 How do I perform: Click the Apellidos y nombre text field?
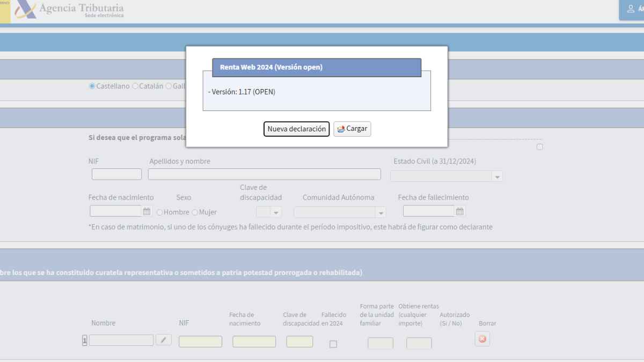coord(264,174)
